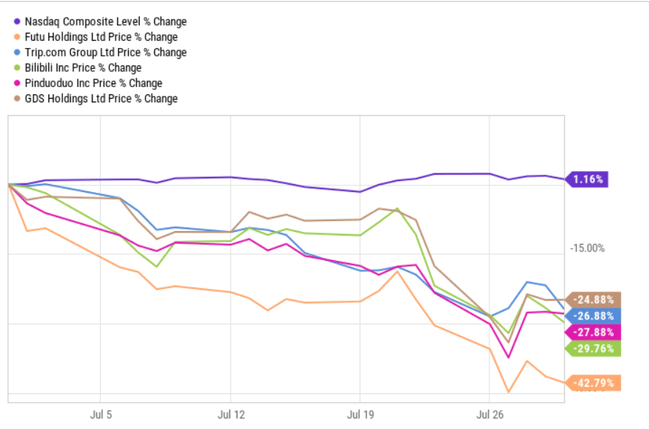
Task: Select Futu Holdings Ltd Price % Change label
Action: pos(98,37)
